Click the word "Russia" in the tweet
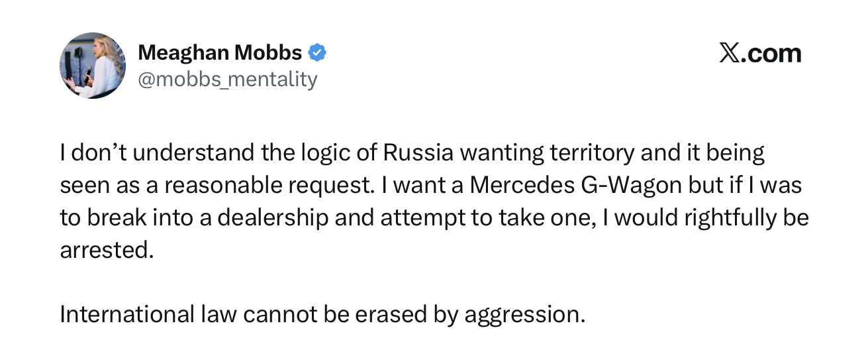868x356 pixels. pyautogui.click(x=418, y=154)
